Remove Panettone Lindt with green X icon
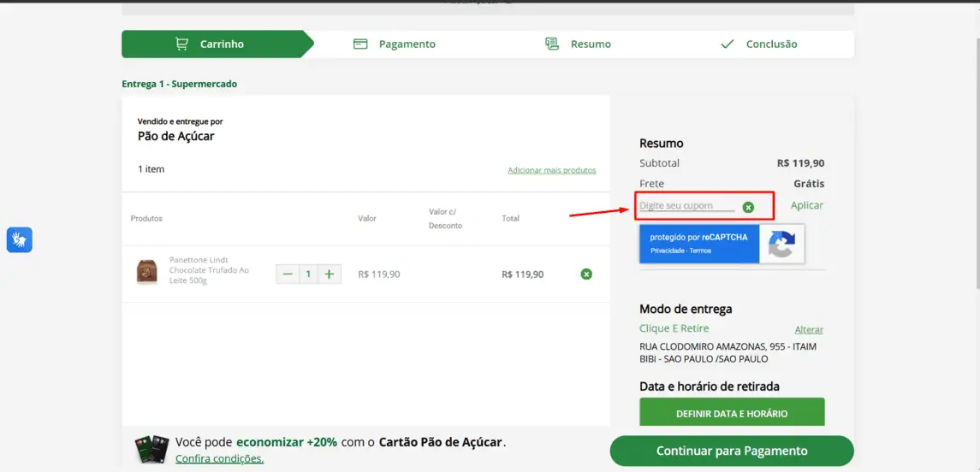The width and height of the screenshot is (980, 472). coord(586,274)
